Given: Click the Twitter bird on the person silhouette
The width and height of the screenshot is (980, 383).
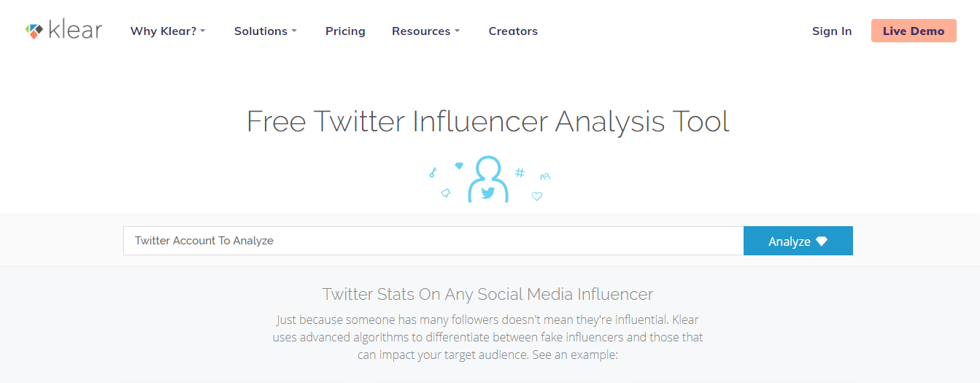Looking at the screenshot, I should [487, 193].
